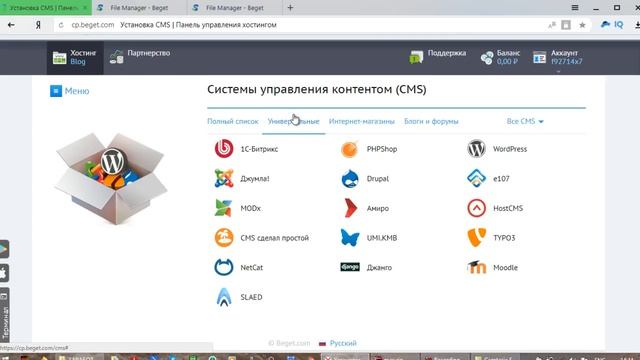Switch to the Интернет-магазины tab
Screen dimensions: 640x360
click(362, 121)
